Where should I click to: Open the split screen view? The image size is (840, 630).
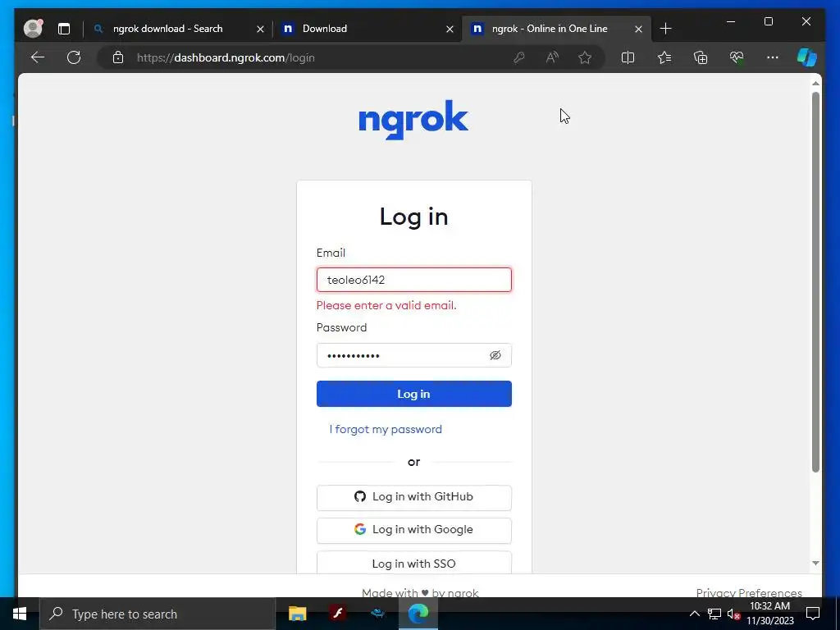pyautogui.click(x=628, y=57)
